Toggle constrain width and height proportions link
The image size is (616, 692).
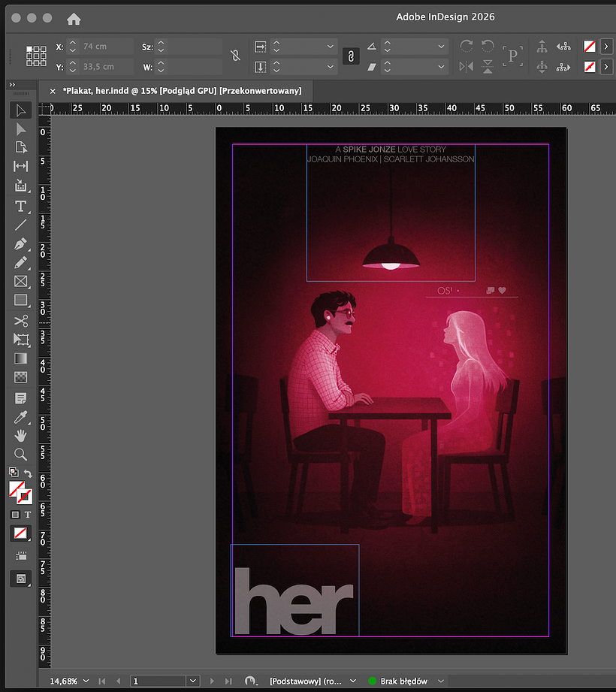[236, 56]
